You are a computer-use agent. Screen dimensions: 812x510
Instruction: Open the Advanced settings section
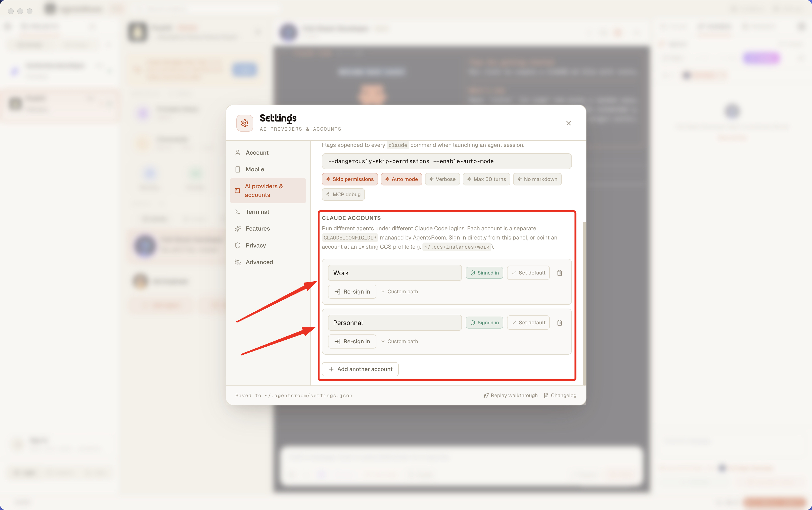click(268, 262)
